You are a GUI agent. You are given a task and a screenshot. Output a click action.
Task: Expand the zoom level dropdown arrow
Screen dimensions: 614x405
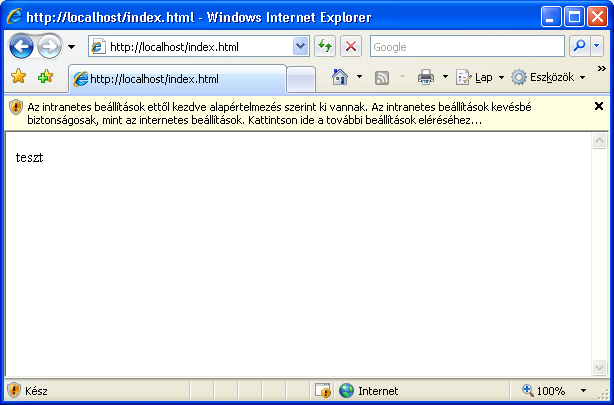[584, 391]
